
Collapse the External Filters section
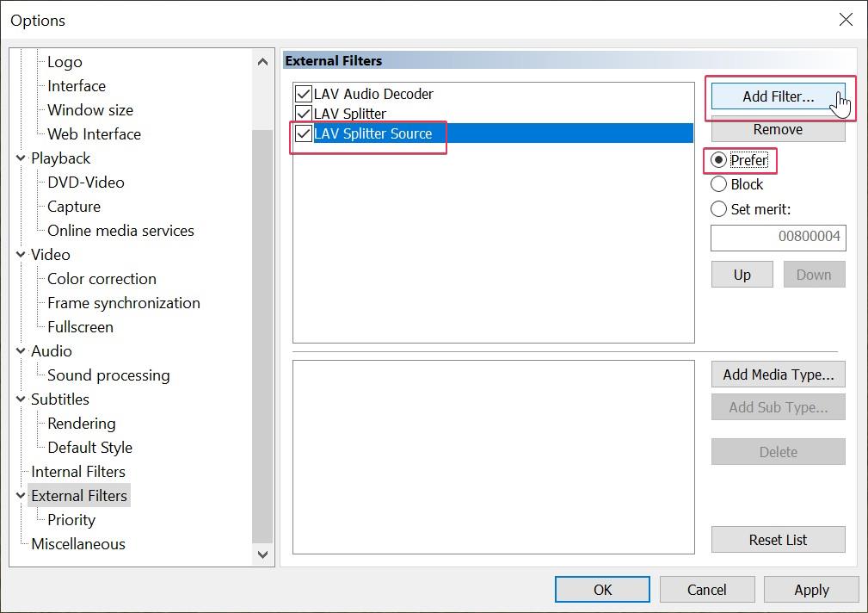pos(20,495)
